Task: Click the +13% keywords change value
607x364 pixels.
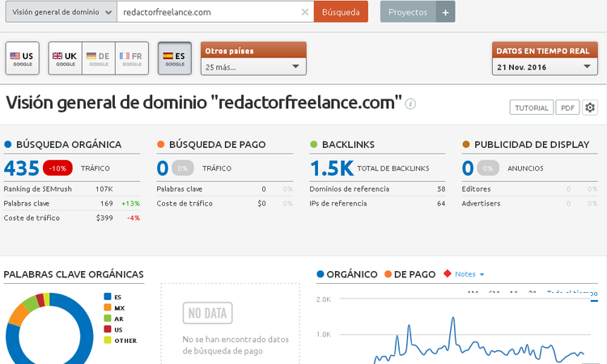Action: click(130, 204)
